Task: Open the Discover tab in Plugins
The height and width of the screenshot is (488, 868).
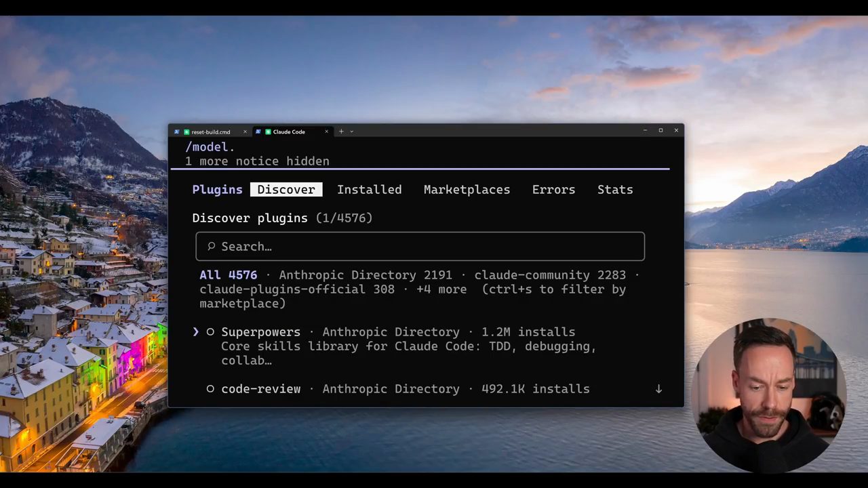Action: [286, 190]
